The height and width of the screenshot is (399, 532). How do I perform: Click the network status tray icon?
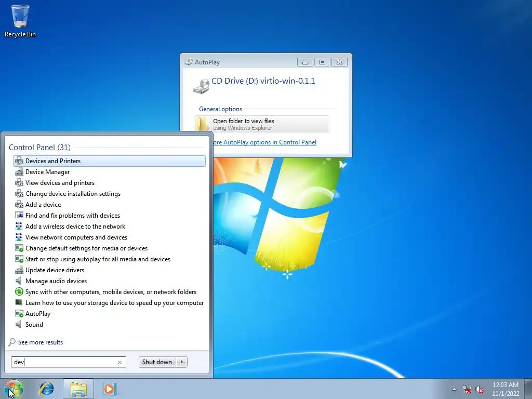coord(467,389)
